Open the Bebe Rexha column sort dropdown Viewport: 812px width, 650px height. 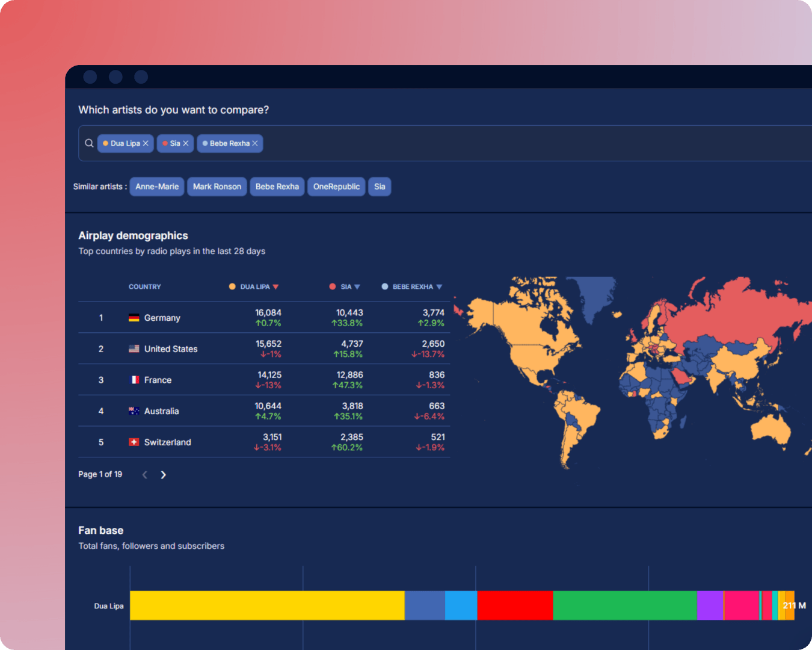440,286
